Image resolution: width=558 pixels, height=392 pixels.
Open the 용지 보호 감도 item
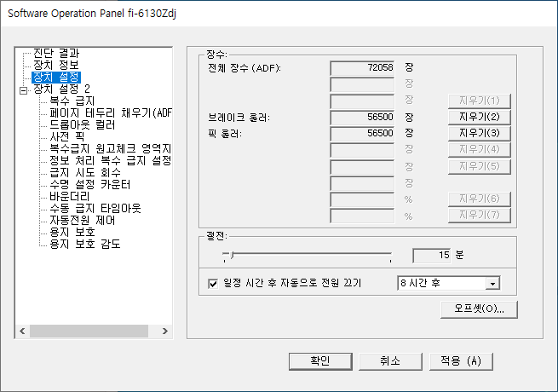(84, 244)
